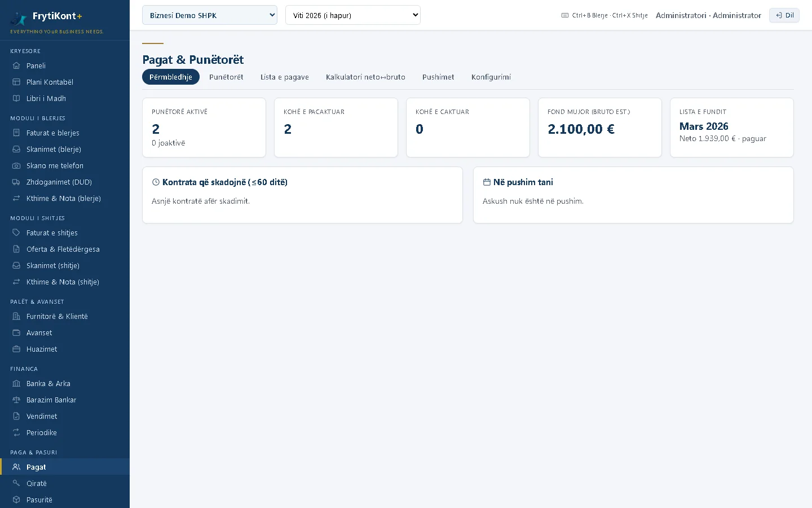
Task: Click the Faturat e blerjes document icon
Action: click(x=16, y=133)
